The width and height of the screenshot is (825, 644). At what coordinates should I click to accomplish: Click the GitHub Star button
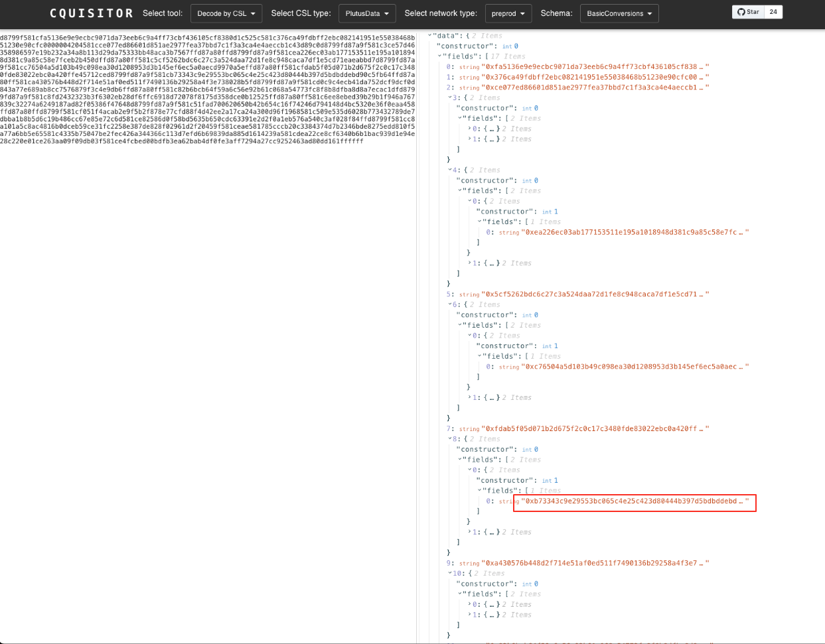tap(748, 12)
